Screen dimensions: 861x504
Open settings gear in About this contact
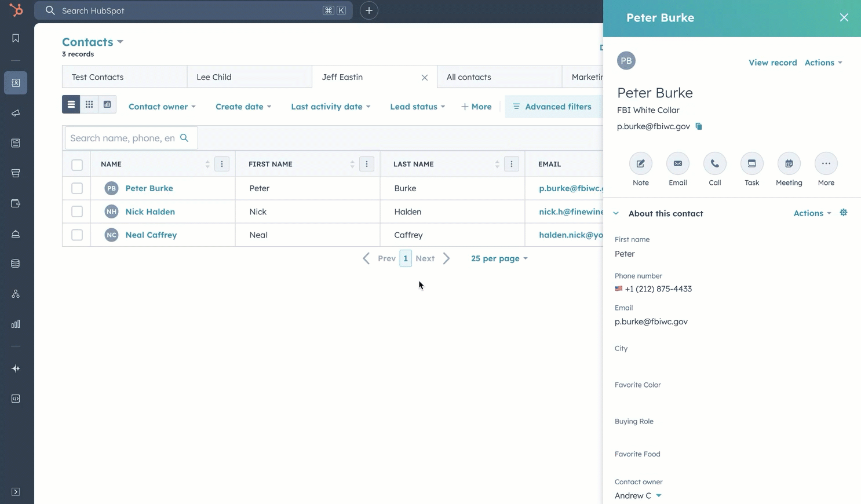tap(844, 213)
